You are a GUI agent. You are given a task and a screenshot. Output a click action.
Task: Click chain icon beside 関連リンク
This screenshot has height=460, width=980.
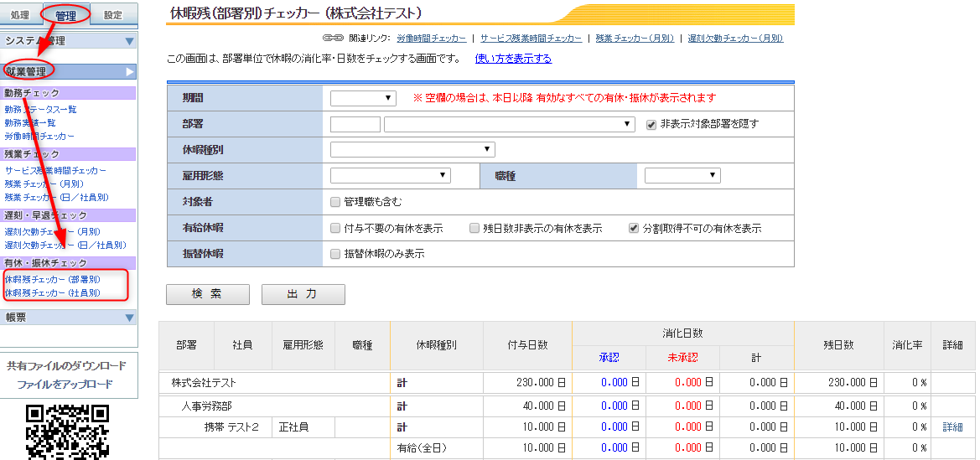coord(333,39)
